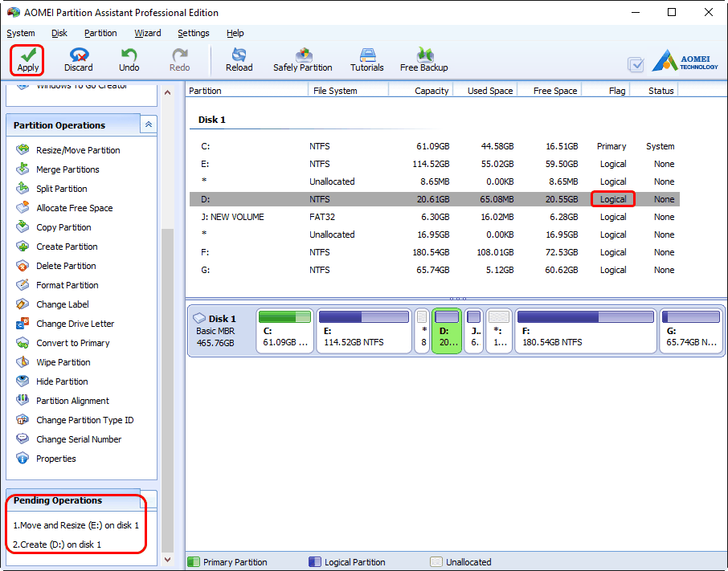Open the Tutorials toolbar item
The height and width of the screenshot is (571, 728).
pyautogui.click(x=366, y=60)
